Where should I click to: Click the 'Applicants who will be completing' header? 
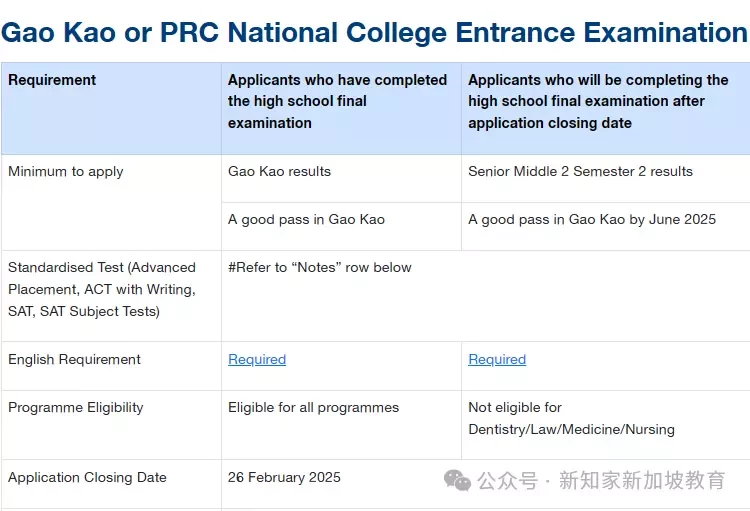pos(598,101)
